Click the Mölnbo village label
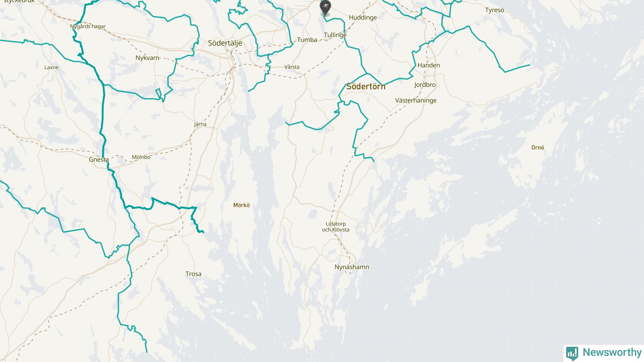 point(141,157)
